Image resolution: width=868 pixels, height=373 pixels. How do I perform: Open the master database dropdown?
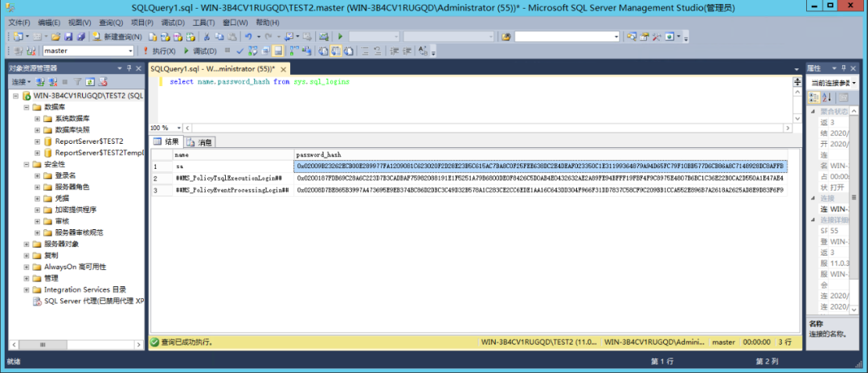click(131, 51)
